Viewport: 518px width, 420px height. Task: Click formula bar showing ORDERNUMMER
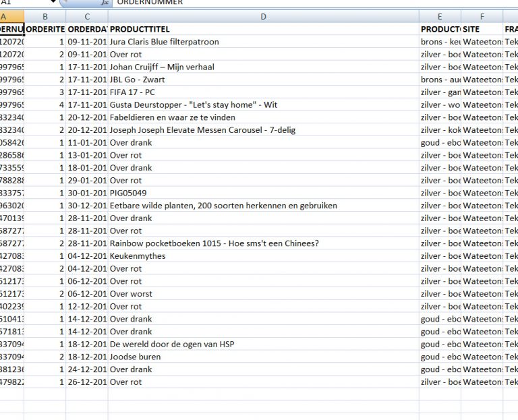coord(315,2)
